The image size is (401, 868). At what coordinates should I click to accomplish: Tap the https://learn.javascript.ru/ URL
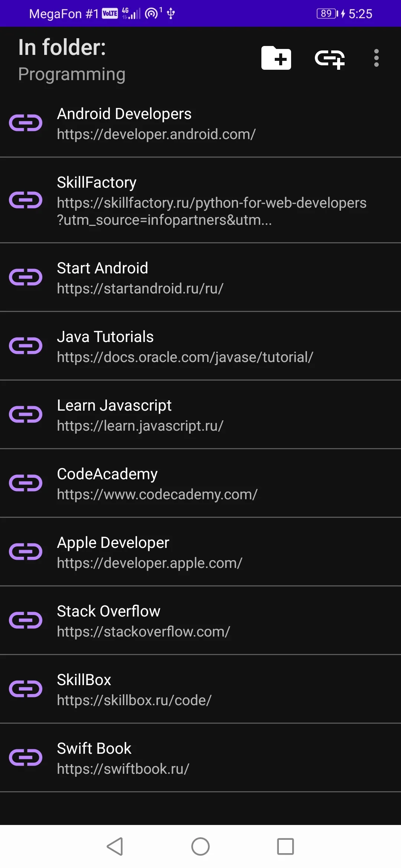point(140,426)
